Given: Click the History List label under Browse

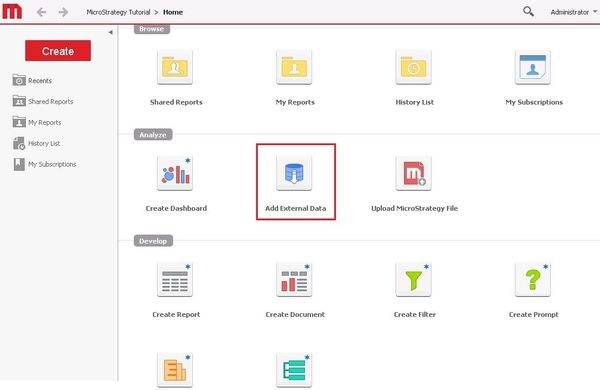Looking at the screenshot, I should coord(415,102).
